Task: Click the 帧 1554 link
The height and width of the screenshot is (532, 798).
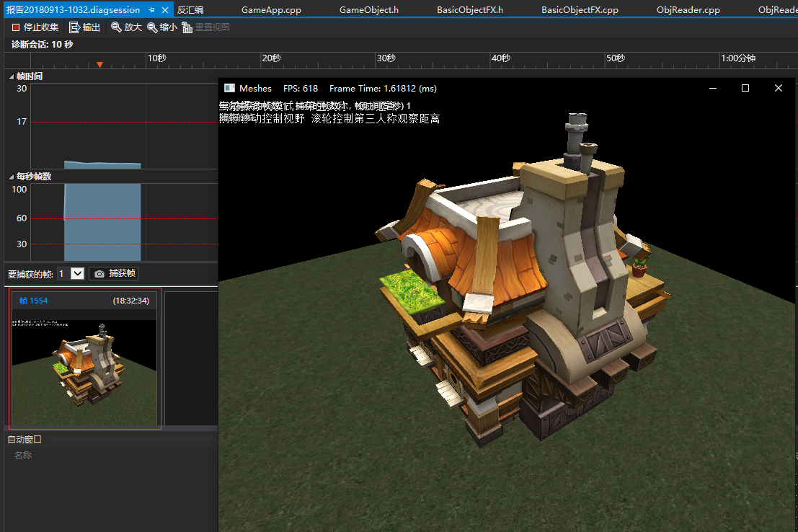Action: (x=33, y=301)
